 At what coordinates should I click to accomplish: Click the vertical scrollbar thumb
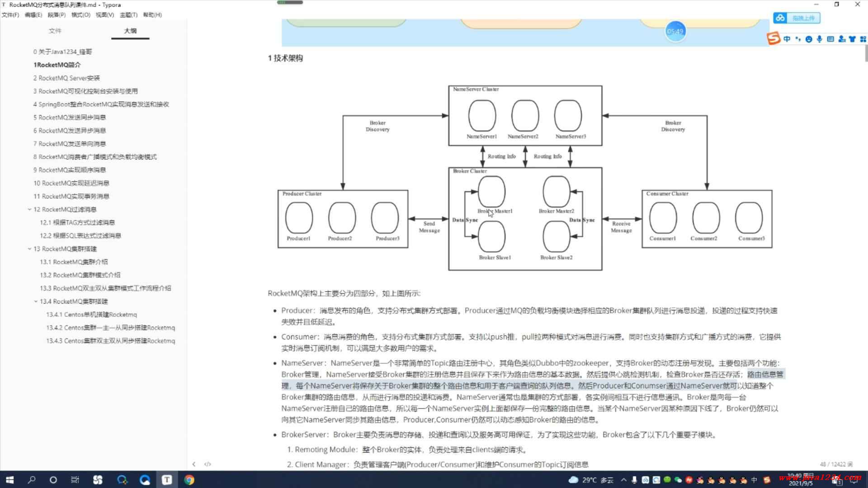[x=866, y=53]
